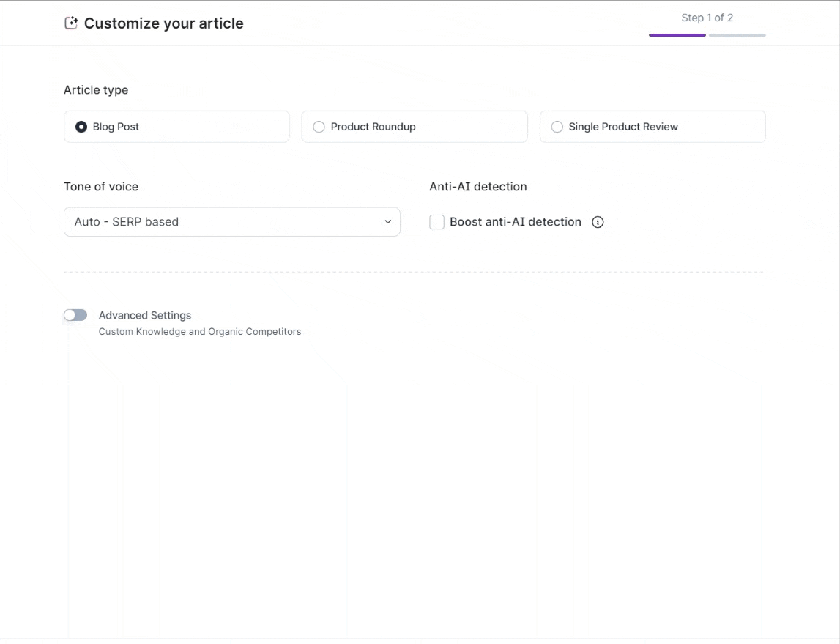Viewport: 840px width, 644px height.
Task: Open the Auto - SERP based dropdown
Action: point(231,222)
